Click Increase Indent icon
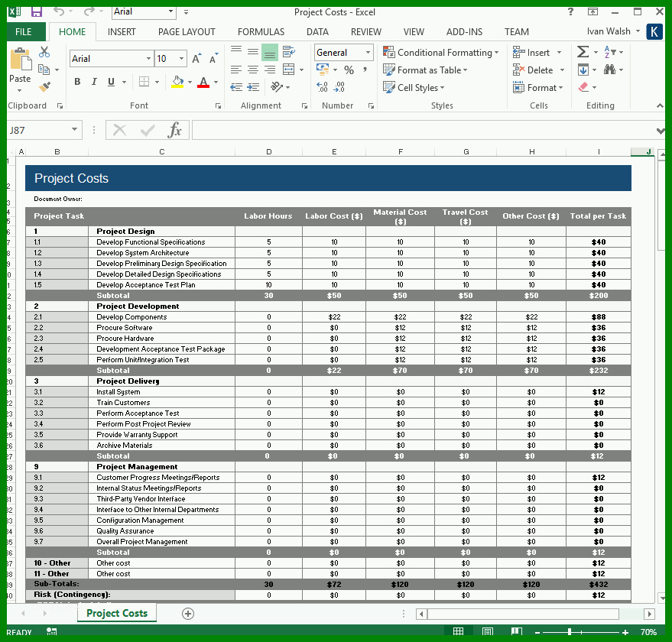This screenshot has width=672, height=642. click(253, 87)
